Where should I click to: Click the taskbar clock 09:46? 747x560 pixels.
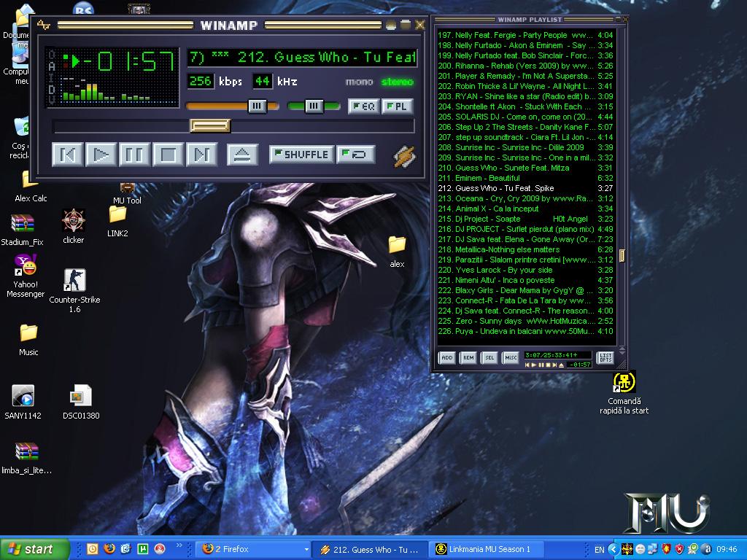coord(727,550)
